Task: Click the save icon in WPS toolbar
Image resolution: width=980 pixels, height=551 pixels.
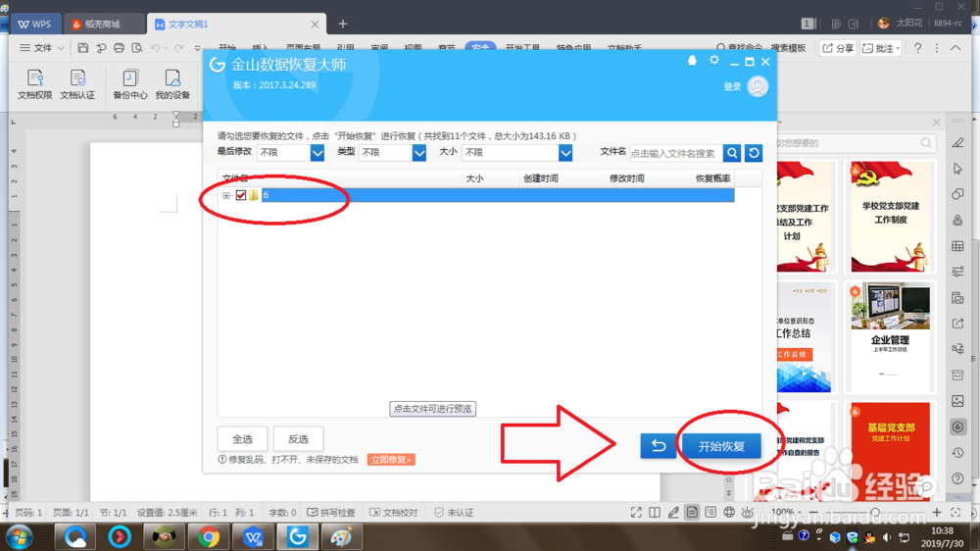Action: tap(82, 48)
